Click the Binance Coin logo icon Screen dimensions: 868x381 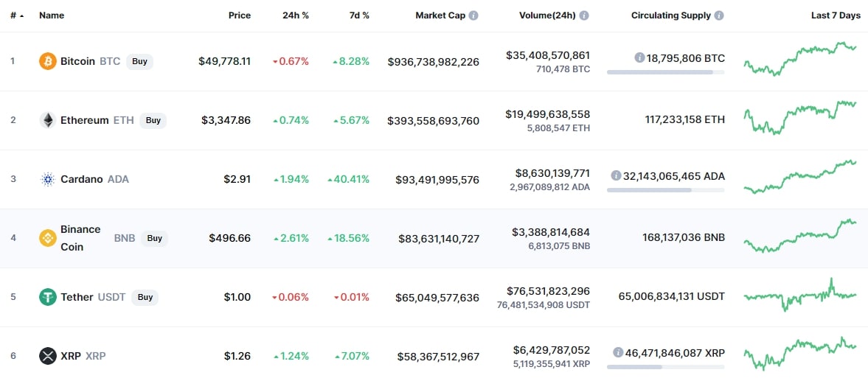coord(48,238)
